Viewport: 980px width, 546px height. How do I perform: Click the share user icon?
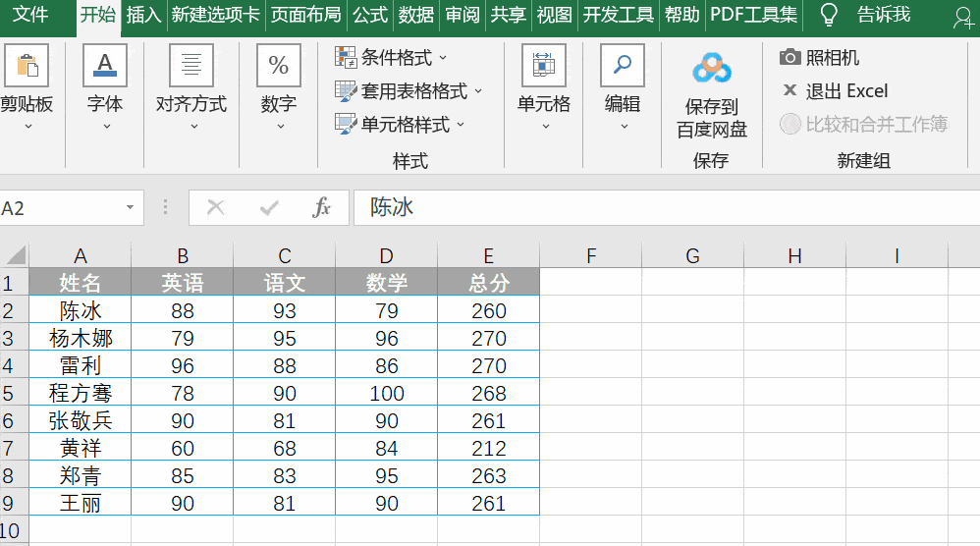click(x=963, y=17)
